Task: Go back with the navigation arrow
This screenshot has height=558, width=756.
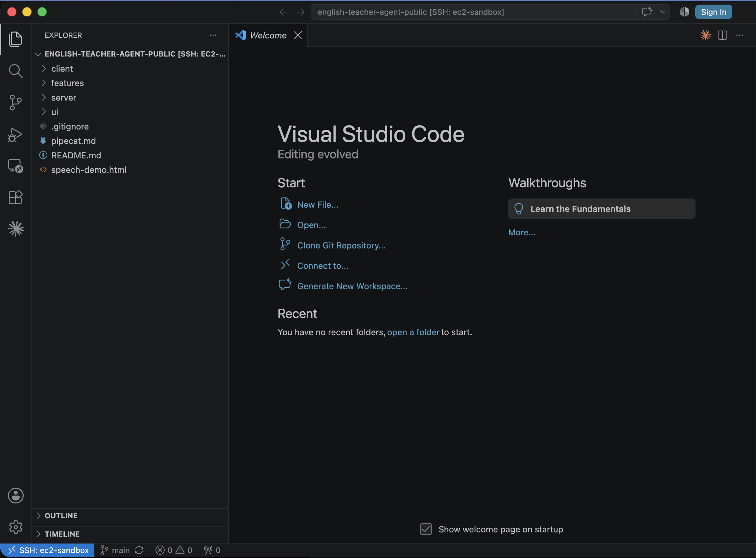Action: click(x=283, y=12)
